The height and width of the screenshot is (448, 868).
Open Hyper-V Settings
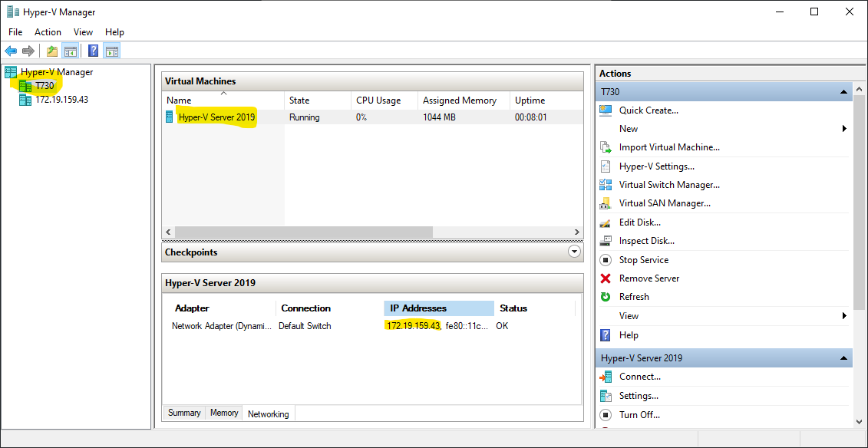(656, 166)
